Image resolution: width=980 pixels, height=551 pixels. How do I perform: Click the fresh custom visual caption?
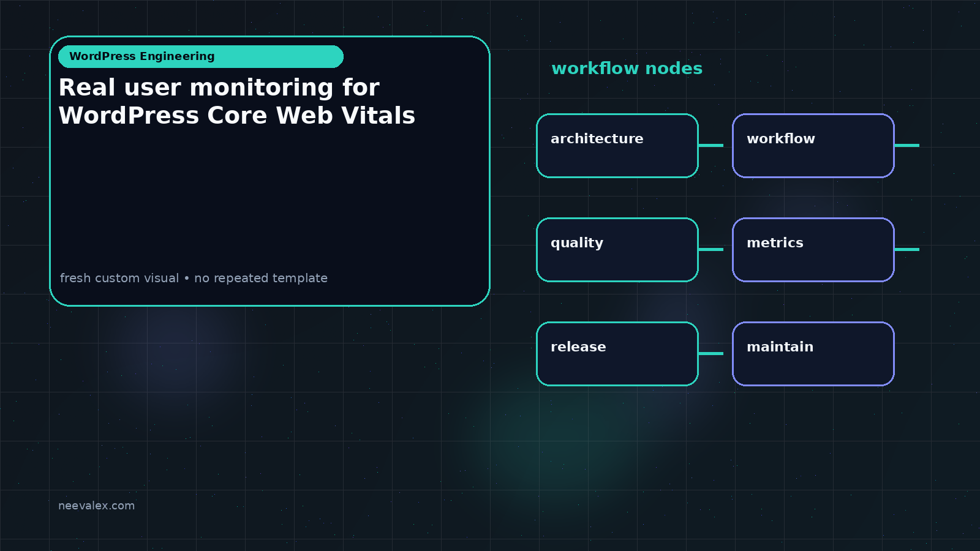click(x=194, y=278)
